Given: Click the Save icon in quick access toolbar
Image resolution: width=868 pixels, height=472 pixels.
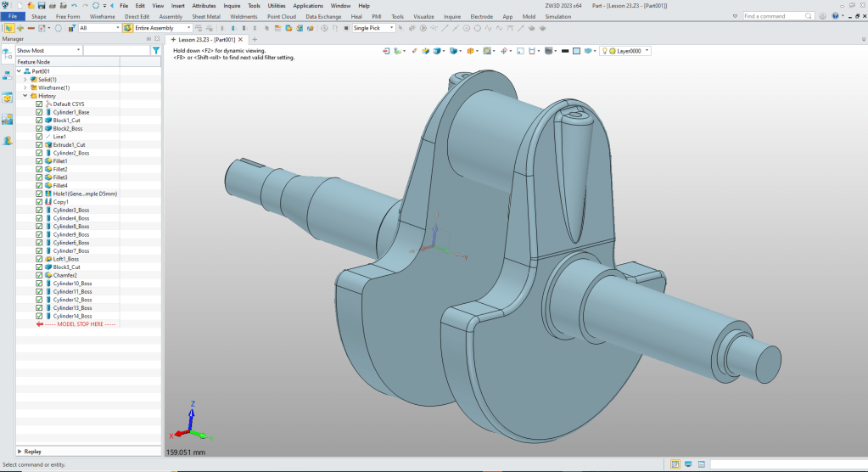Looking at the screenshot, I should coord(41,5).
